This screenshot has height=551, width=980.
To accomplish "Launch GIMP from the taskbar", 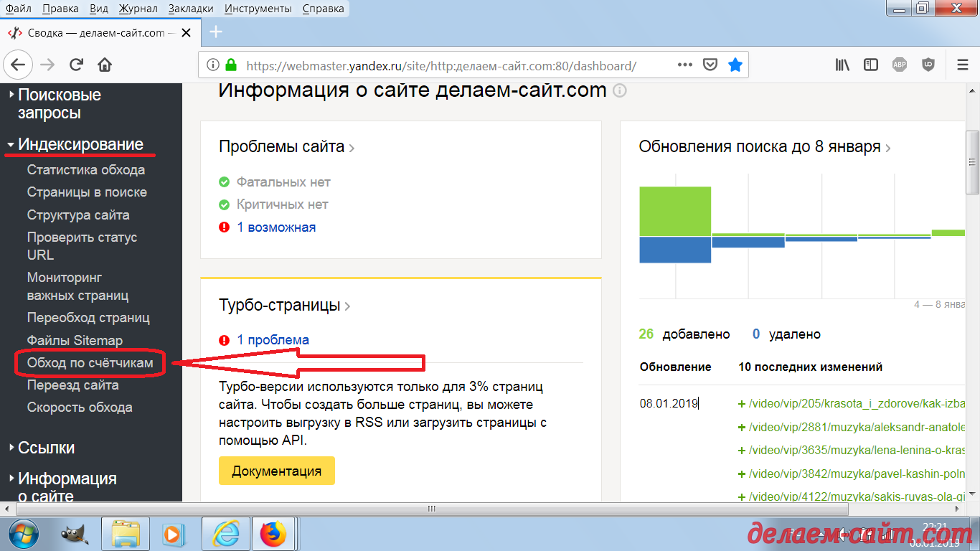I will 74,534.
